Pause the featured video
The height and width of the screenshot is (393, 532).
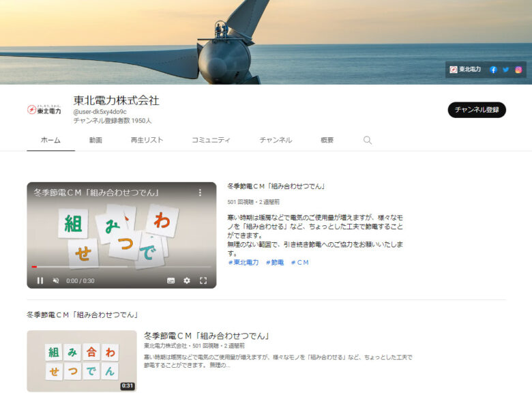(x=40, y=280)
